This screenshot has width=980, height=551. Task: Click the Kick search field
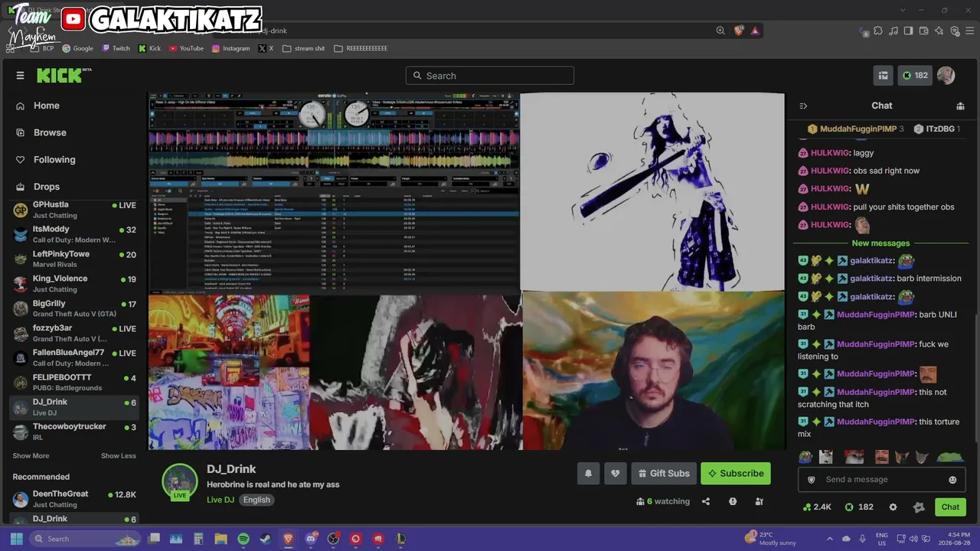pyautogui.click(x=490, y=76)
